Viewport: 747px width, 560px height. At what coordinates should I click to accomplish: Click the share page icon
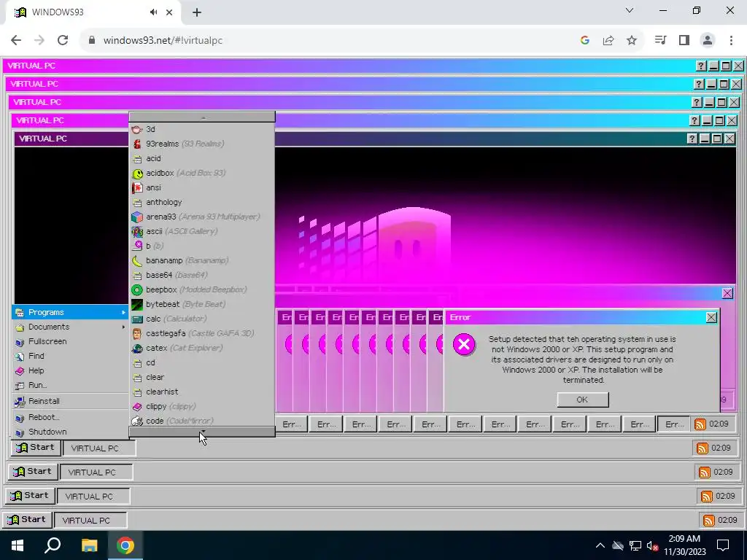(x=608, y=41)
